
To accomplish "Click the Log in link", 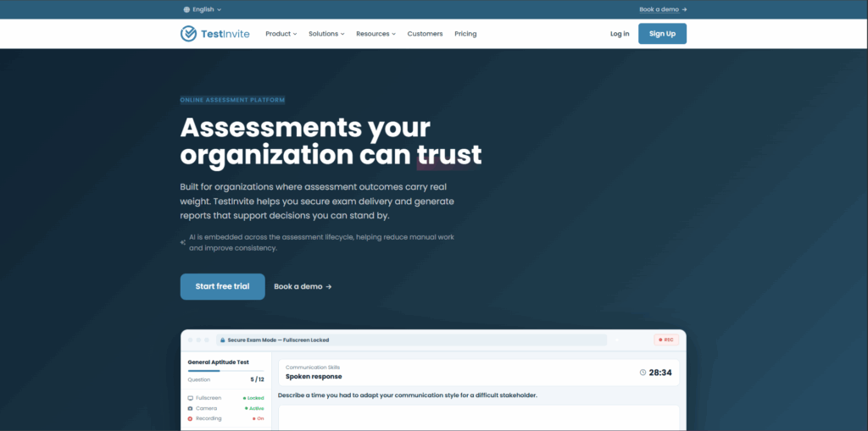I will click(620, 34).
